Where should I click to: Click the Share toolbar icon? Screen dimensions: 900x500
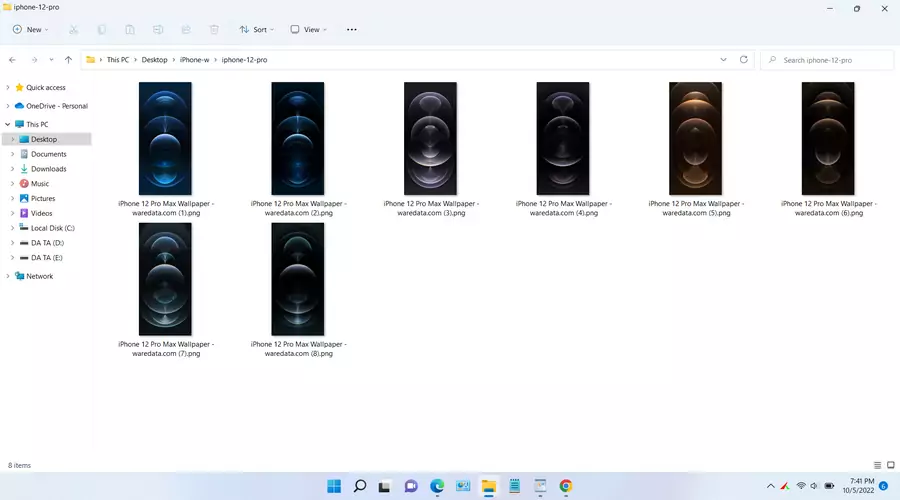click(x=186, y=29)
